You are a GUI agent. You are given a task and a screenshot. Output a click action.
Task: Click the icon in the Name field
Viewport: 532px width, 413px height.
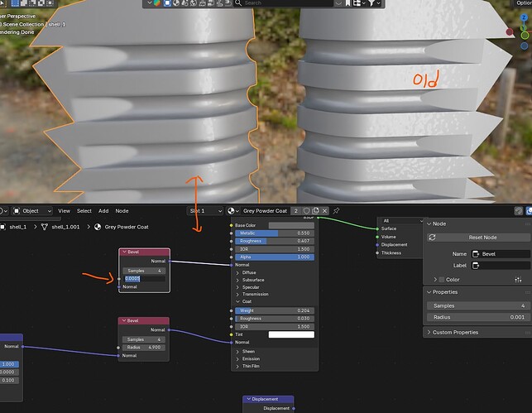pyautogui.click(x=476, y=254)
